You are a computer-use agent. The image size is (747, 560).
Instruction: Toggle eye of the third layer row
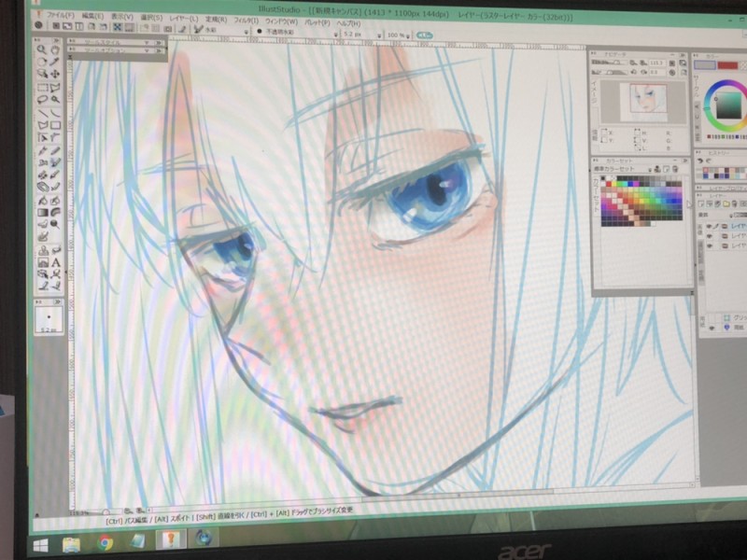[x=710, y=246]
